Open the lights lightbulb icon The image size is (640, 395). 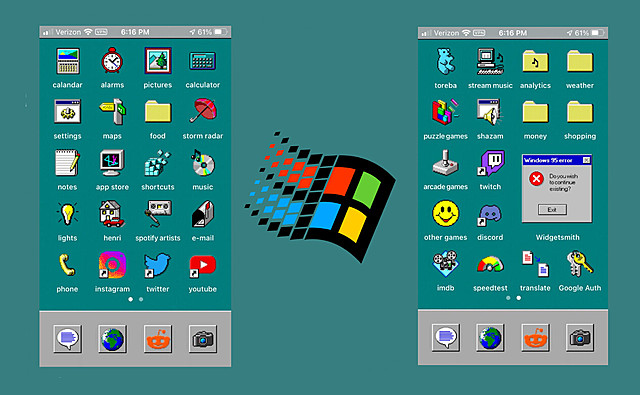coord(67,214)
